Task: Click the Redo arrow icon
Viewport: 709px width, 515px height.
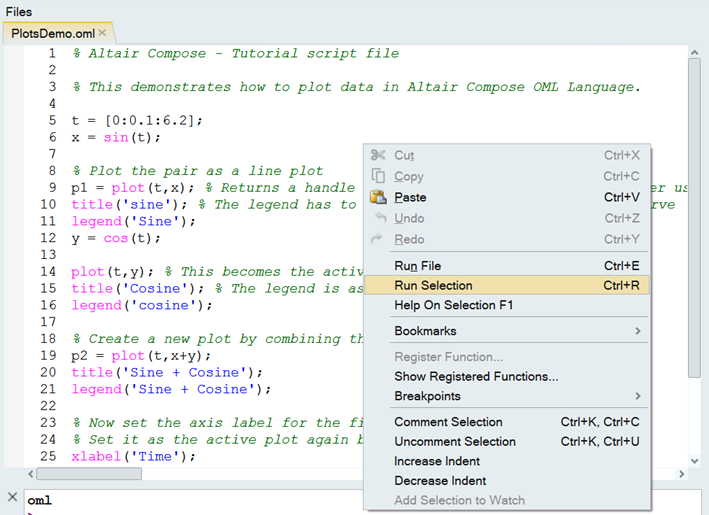Action: click(x=378, y=239)
